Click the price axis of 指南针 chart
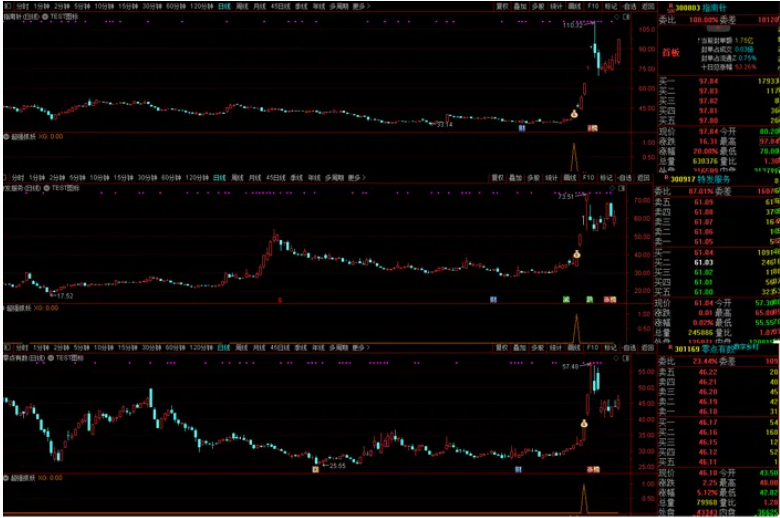The height and width of the screenshot is (518, 780). pos(637,80)
